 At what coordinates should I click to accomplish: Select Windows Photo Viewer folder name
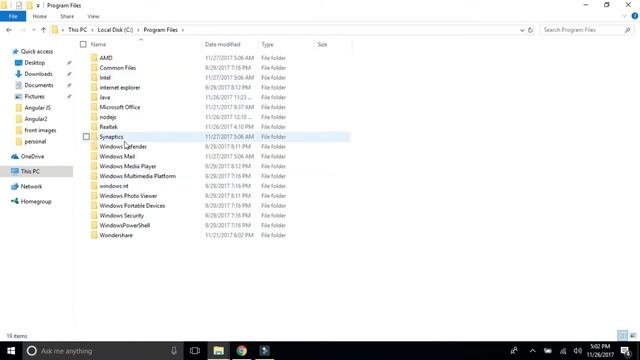128,196
